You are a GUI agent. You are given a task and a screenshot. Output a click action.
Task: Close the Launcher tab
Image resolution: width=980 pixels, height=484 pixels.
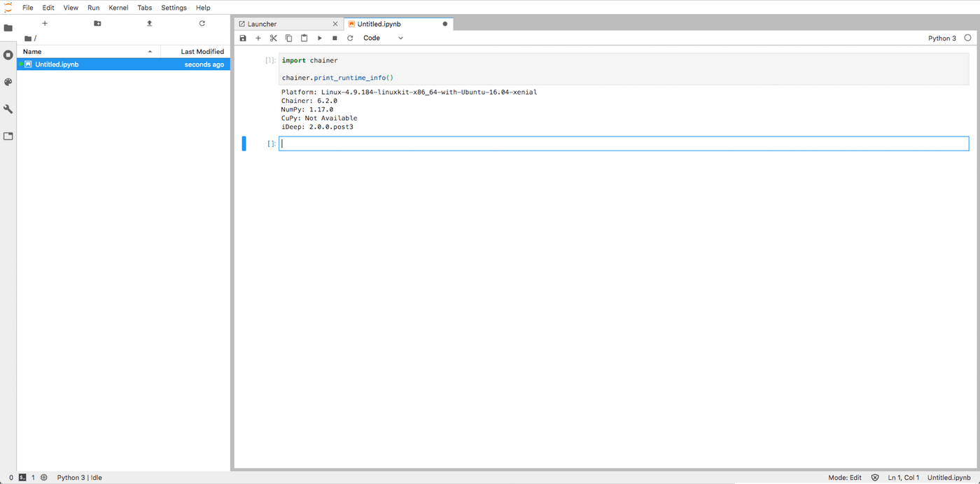coord(335,24)
